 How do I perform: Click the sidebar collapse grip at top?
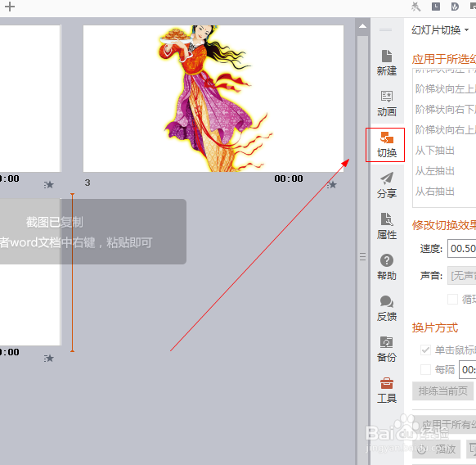point(386,29)
